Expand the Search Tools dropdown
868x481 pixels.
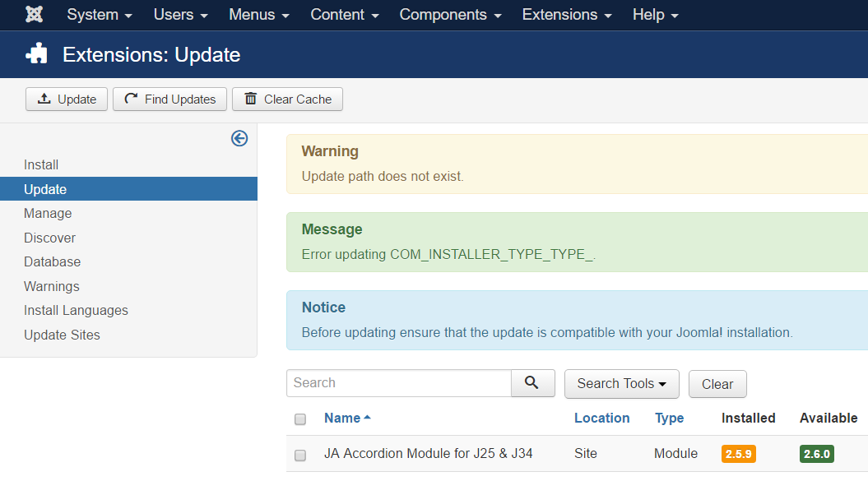tap(621, 384)
